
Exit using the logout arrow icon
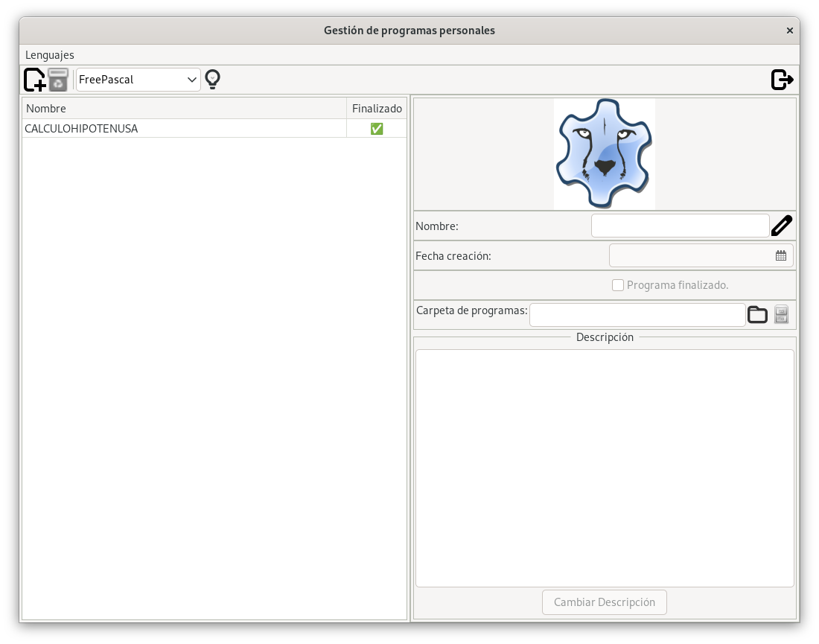(781, 78)
